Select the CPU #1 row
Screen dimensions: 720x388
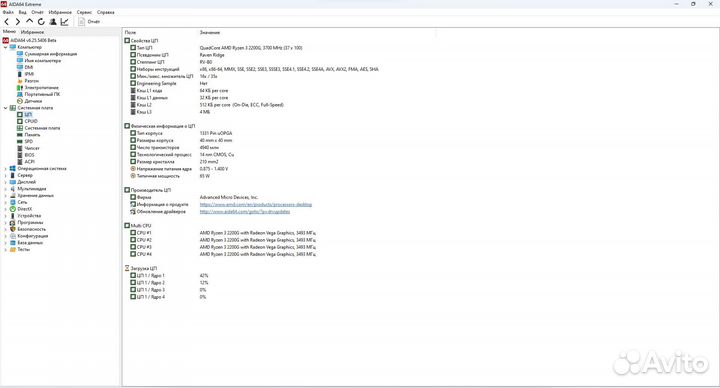click(223, 233)
